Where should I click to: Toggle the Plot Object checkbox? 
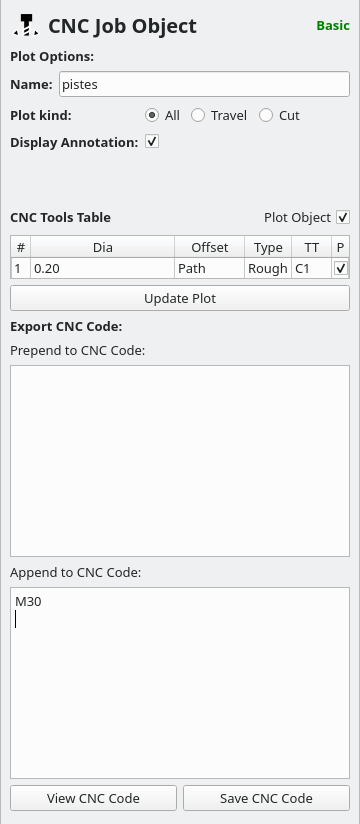[343, 217]
